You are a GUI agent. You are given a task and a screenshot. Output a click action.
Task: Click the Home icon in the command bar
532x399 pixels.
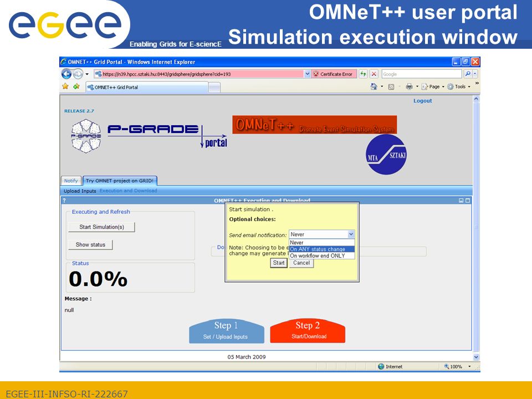tap(374, 86)
